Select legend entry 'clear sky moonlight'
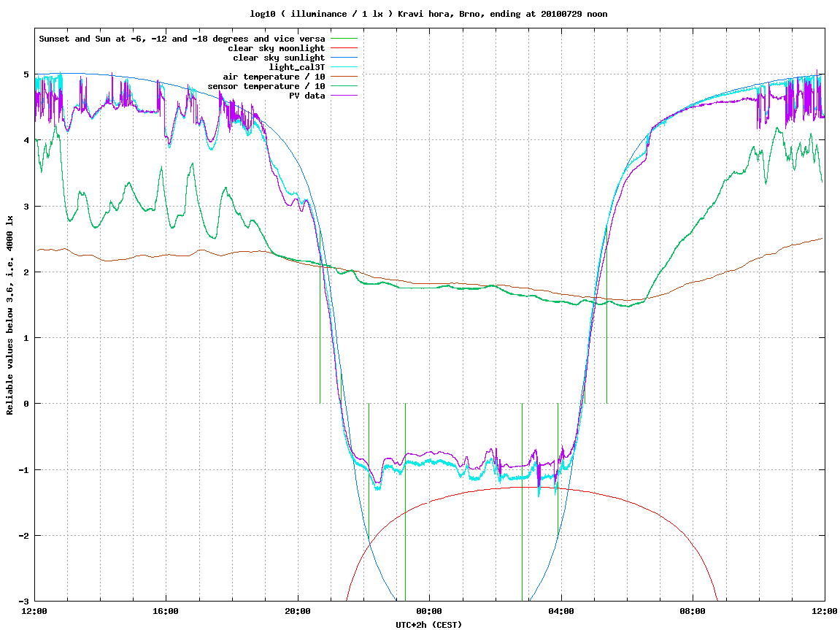This screenshot has width=840, height=630. (277, 48)
